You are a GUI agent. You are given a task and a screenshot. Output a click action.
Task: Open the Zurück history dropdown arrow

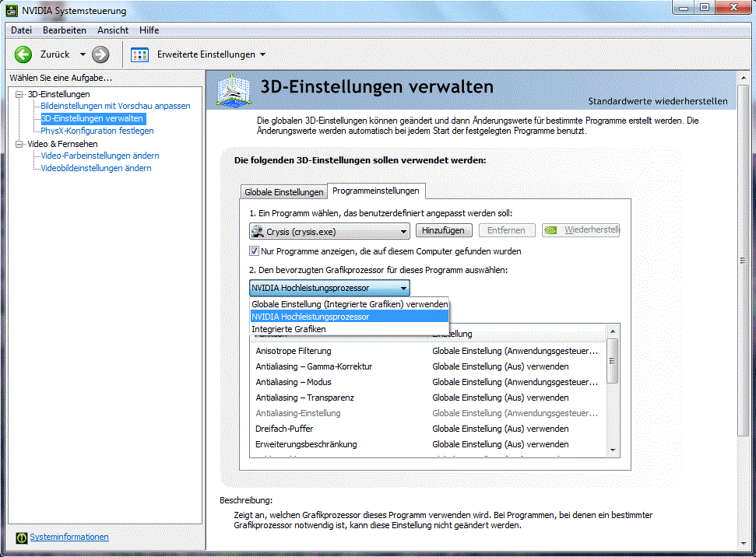pyautogui.click(x=83, y=54)
